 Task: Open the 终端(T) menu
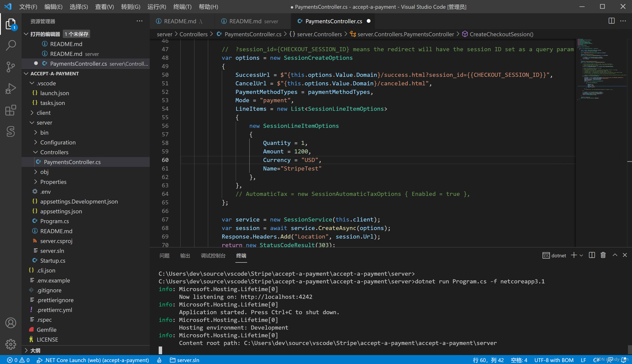[x=182, y=7]
